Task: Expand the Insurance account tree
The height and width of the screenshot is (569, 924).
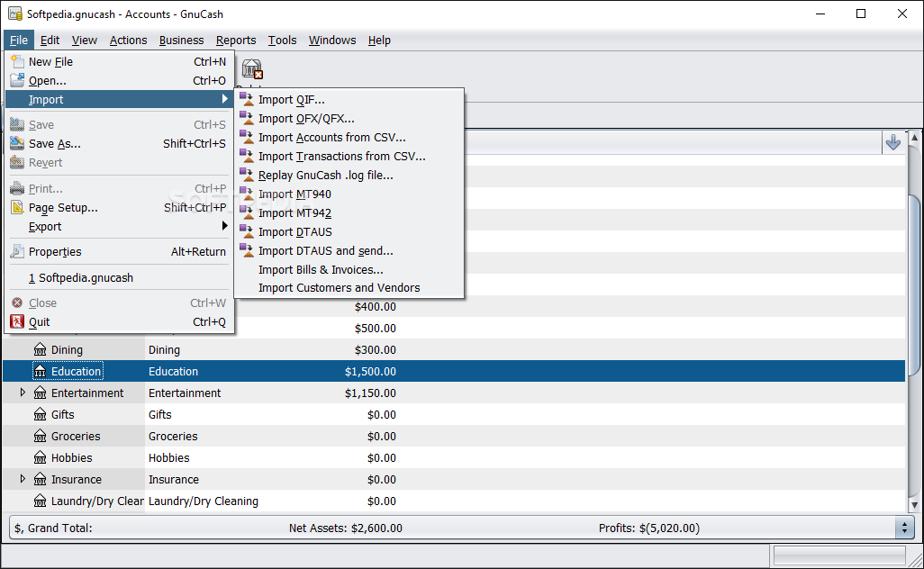Action: (x=23, y=479)
